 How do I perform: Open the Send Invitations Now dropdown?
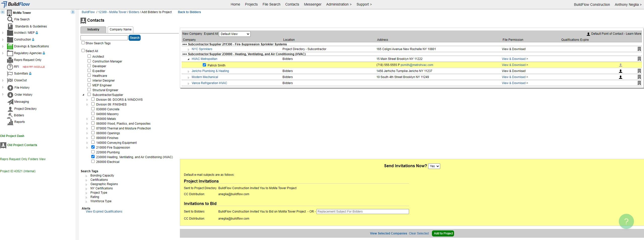pyautogui.click(x=434, y=166)
